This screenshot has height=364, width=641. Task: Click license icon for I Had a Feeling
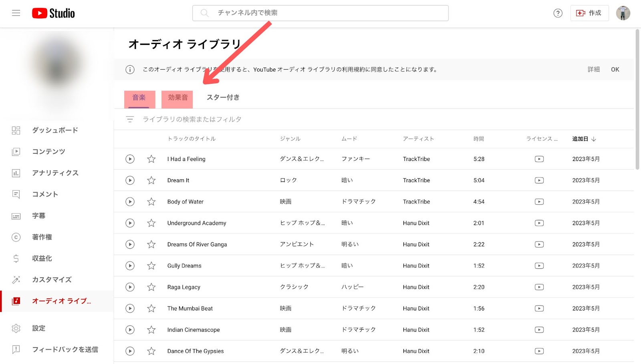tap(539, 159)
